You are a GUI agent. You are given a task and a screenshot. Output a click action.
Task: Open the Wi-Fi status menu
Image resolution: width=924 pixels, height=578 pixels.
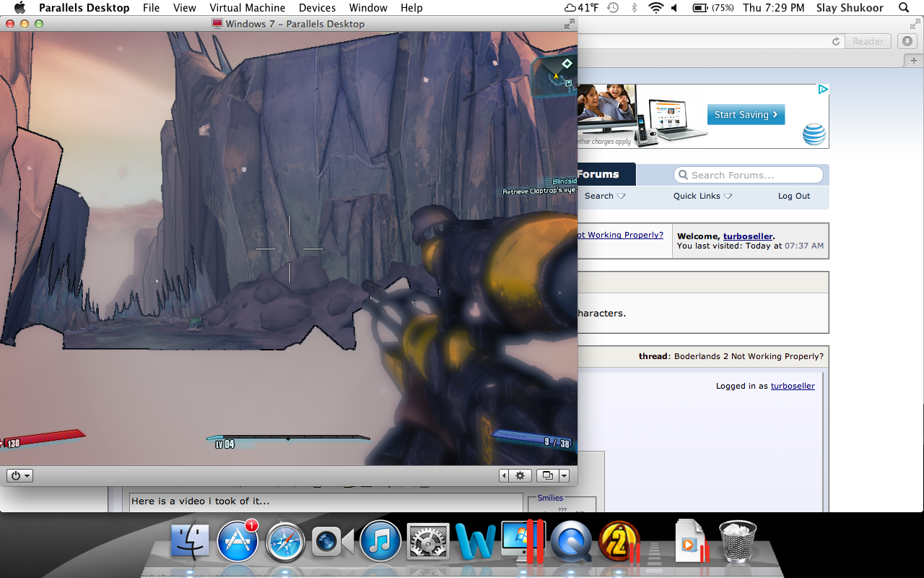click(x=655, y=8)
